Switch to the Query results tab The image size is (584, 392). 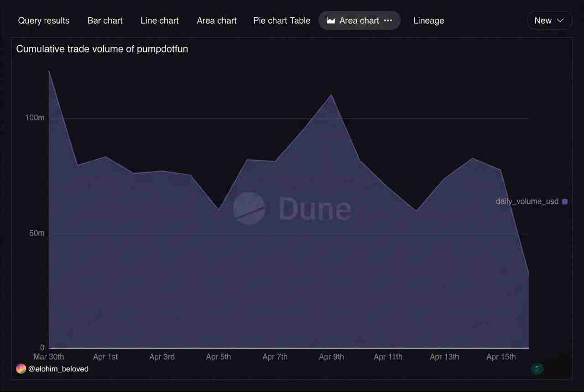point(44,21)
